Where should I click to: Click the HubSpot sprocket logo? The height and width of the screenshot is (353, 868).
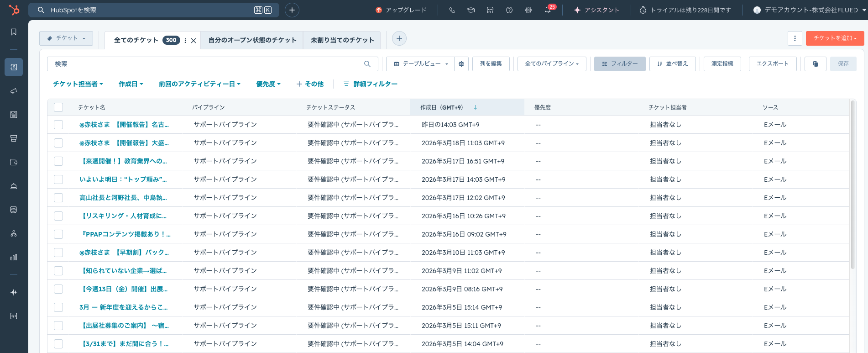point(14,10)
